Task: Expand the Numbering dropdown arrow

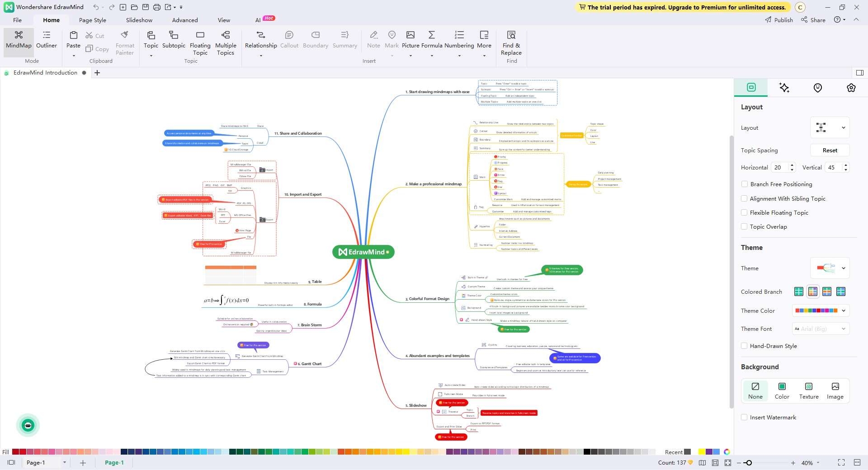Action: [459, 56]
